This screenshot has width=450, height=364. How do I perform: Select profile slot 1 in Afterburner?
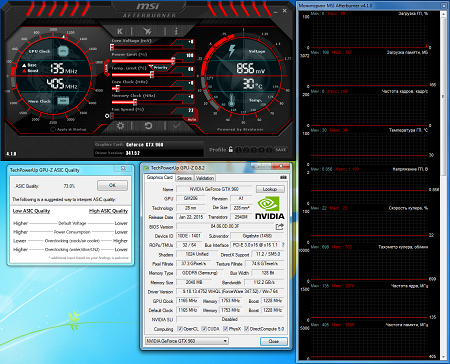click(239, 150)
